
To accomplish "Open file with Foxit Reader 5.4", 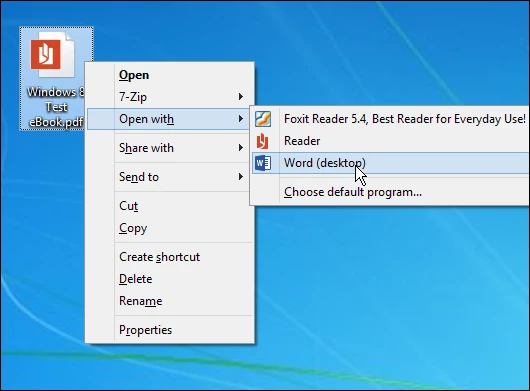I will pos(390,119).
